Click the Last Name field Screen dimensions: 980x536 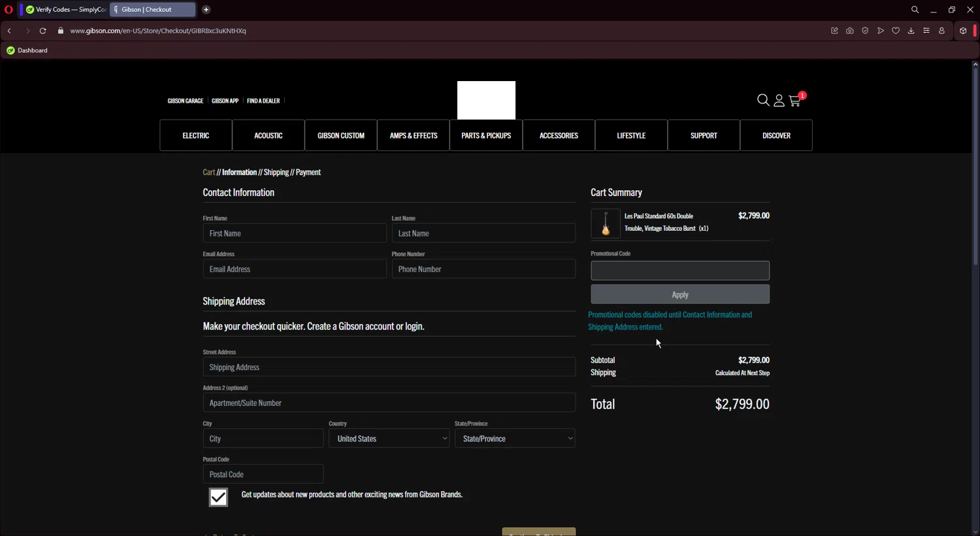click(483, 233)
